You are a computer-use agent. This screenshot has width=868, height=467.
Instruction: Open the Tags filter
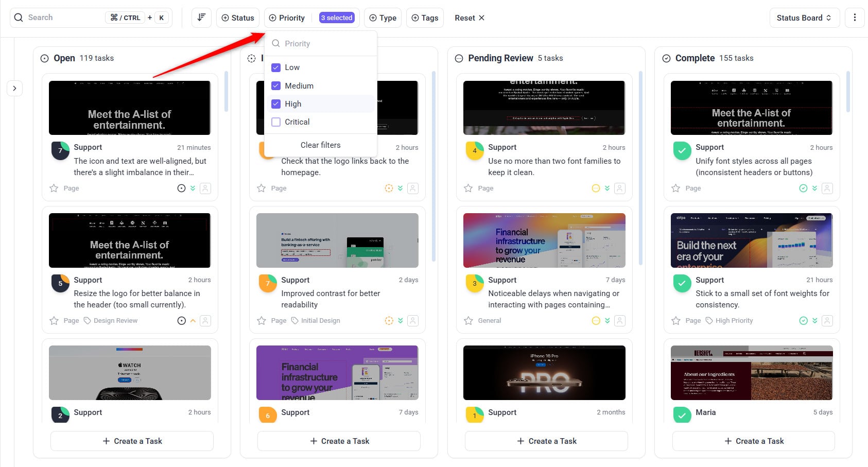click(425, 18)
